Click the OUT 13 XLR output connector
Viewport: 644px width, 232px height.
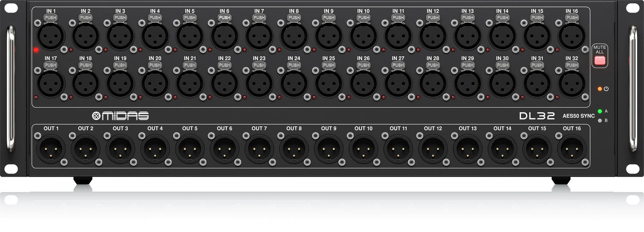[468, 149]
